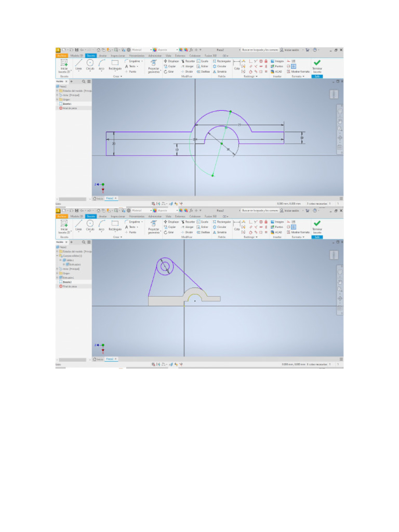Open Herramientas tab in top window

[x=137, y=56]
